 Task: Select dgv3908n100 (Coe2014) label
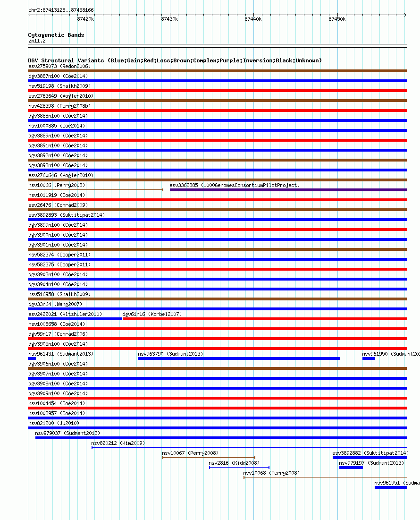tap(58, 384)
